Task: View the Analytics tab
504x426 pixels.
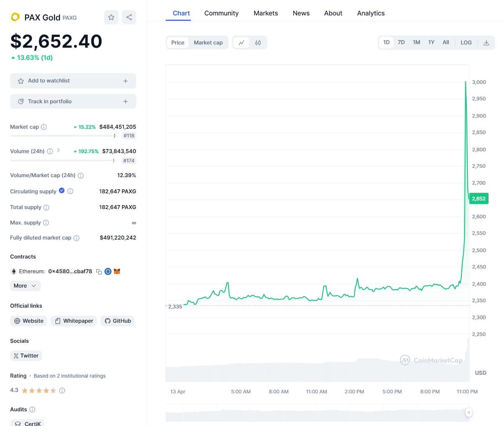Action: point(371,13)
